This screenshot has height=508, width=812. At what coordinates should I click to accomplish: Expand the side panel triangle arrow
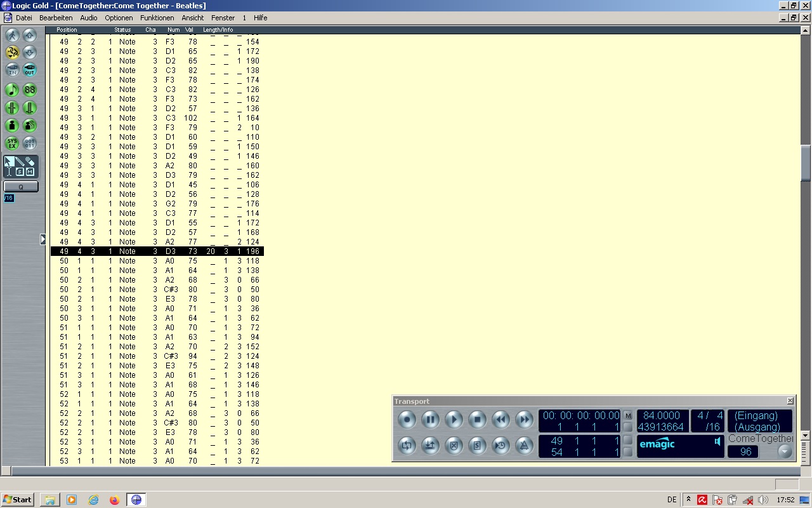pos(43,239)
